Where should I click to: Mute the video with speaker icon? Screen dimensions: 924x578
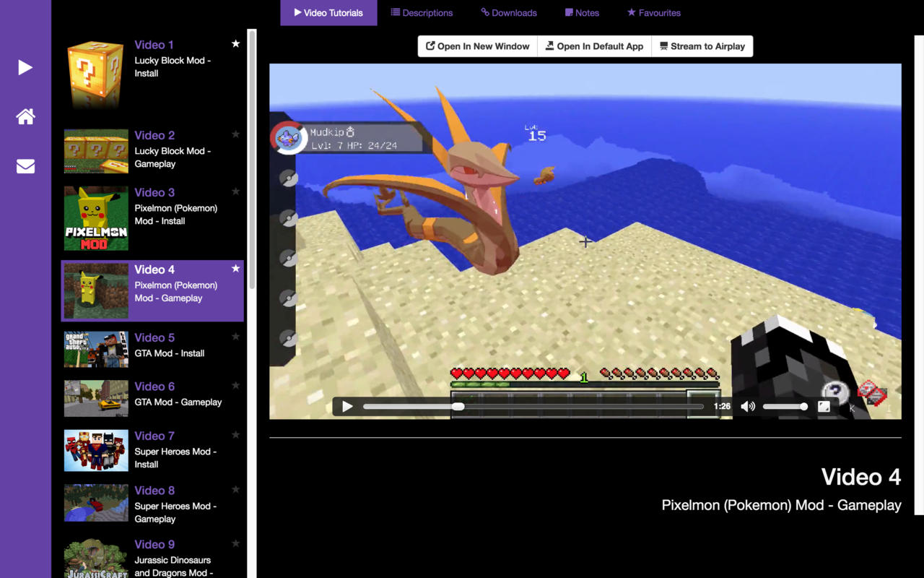(748, 407)
